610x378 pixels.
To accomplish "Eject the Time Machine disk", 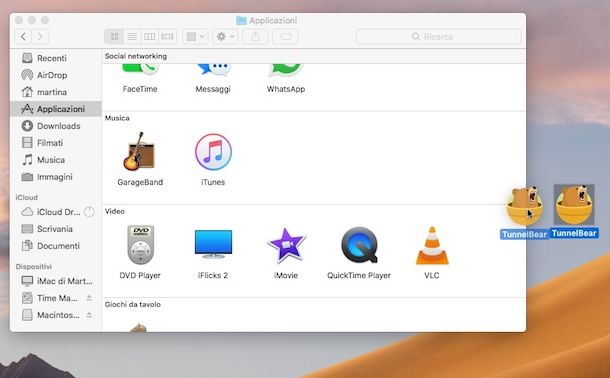I will (x=89, y=298).
